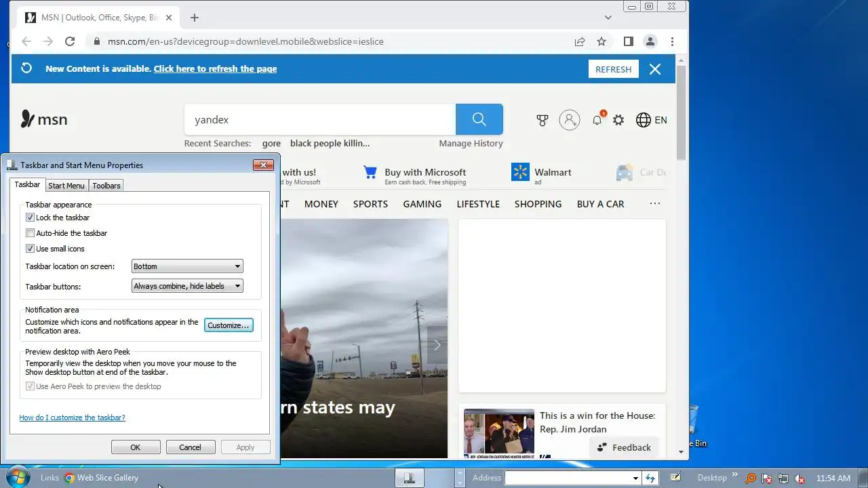Image resolution: width=868 pixels, height=488 pixels.
Task: Open the GAMING category
Action: (x=422, y=204)
